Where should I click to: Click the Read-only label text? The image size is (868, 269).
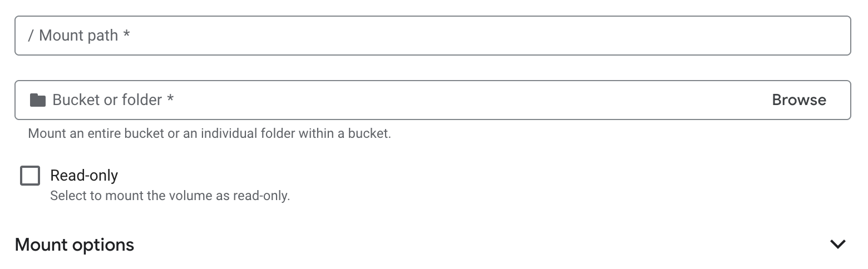pos(84,176)
